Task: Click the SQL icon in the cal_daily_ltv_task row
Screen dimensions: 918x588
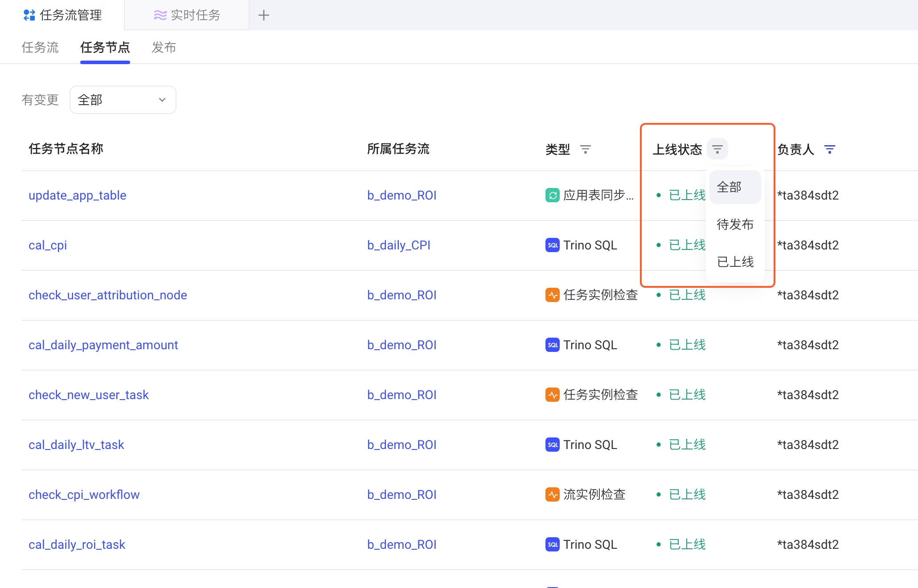Action: [553, 445]
